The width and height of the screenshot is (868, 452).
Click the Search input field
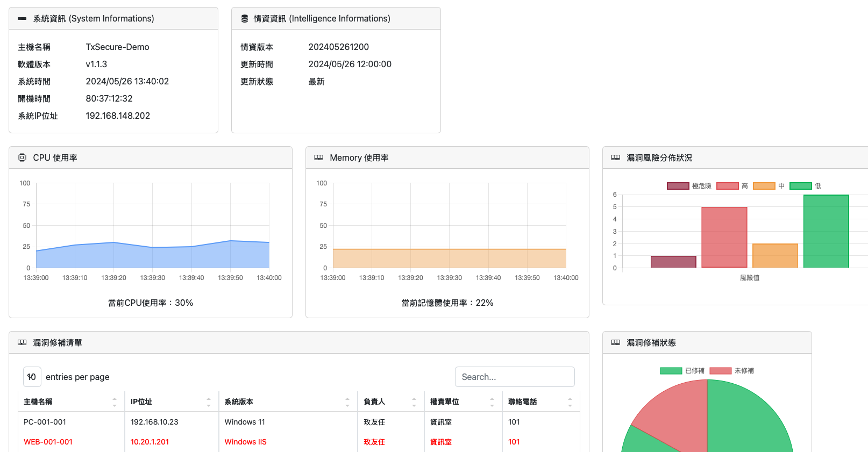(515, 377)
